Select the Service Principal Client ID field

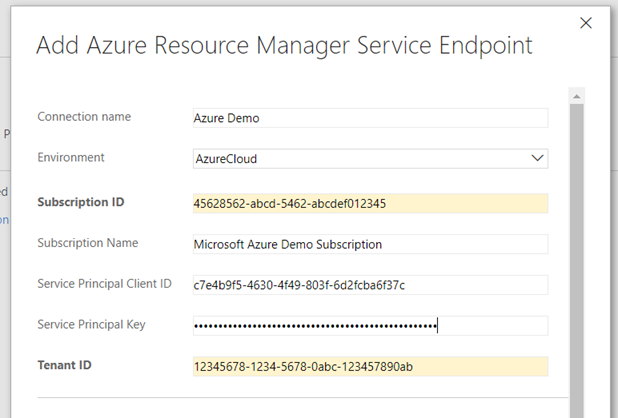370,285
